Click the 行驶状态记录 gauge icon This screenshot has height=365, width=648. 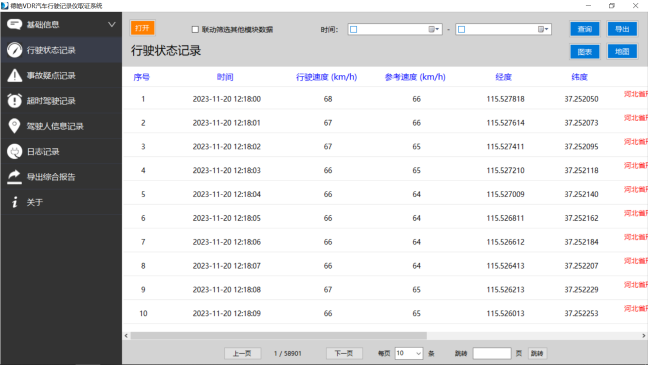[14, 50]
